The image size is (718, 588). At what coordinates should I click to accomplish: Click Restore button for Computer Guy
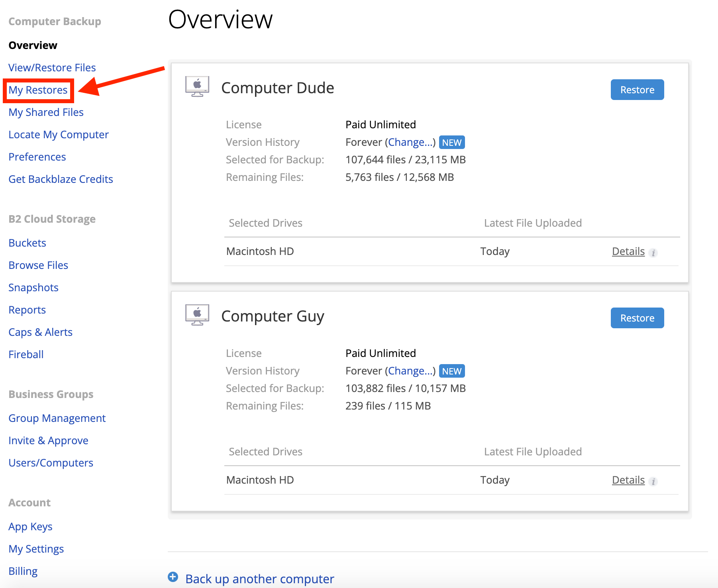click(x=637, y=318)
